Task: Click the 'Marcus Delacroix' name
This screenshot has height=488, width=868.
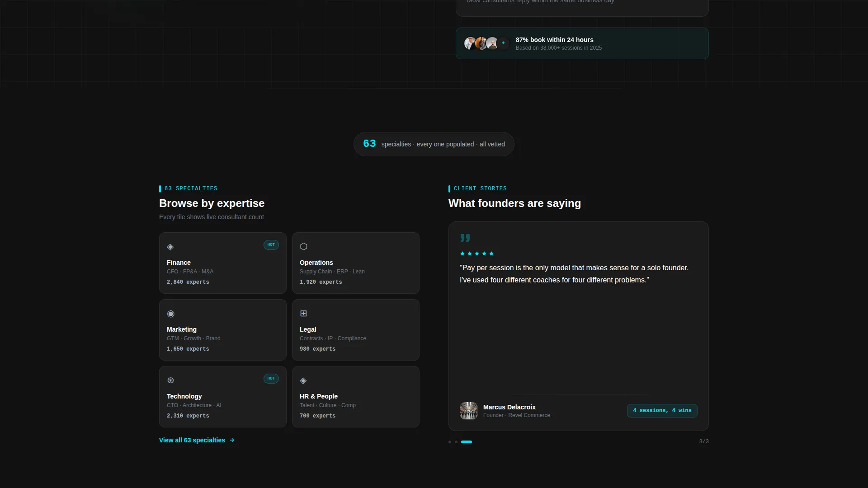Action: 509,407
